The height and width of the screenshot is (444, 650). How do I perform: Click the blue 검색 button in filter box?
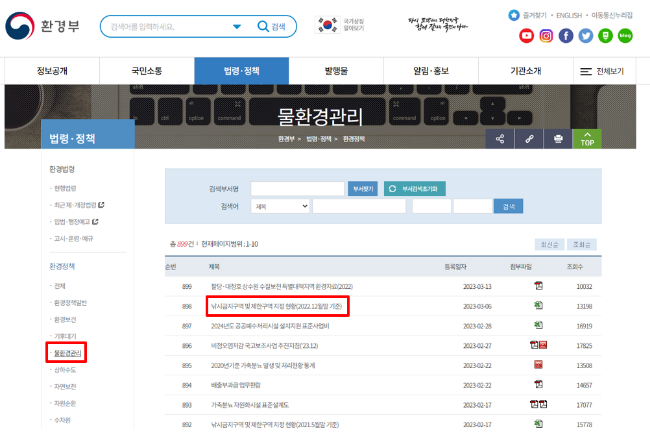pyautogui.click(x=508, y=206)
